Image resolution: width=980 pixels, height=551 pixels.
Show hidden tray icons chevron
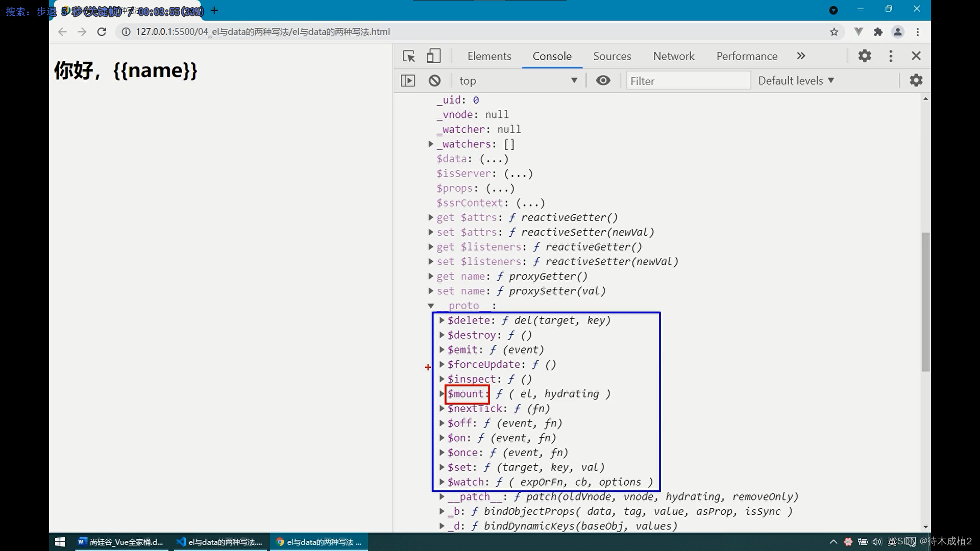tap(834, 542)
